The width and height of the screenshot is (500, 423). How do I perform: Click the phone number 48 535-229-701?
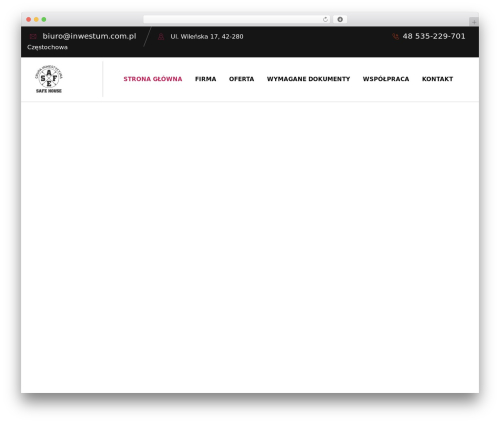coord(434,36)
